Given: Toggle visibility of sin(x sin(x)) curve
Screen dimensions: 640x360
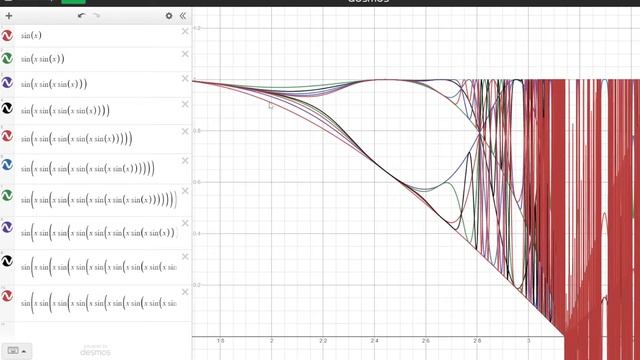Looking at the screenshot, I should 7,59.
